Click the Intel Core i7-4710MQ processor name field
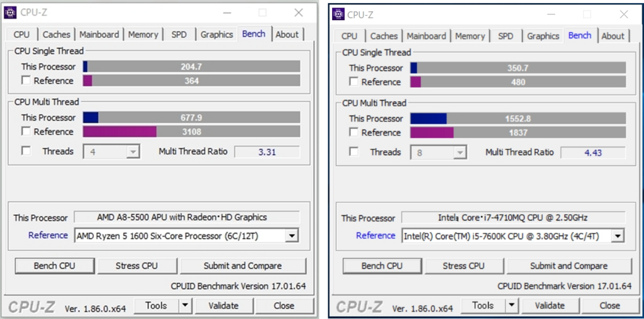 point(513,218)
